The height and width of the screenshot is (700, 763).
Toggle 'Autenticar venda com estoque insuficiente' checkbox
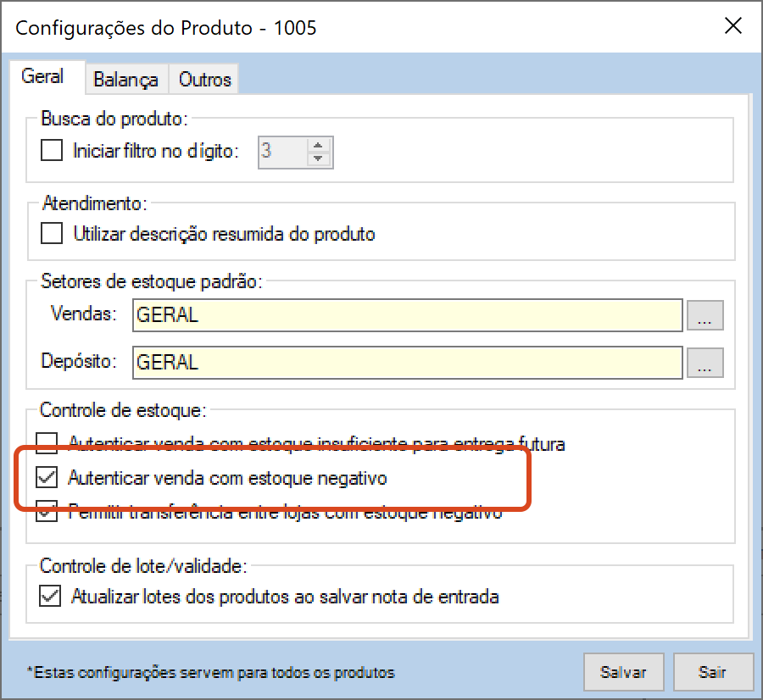[48, 442]
